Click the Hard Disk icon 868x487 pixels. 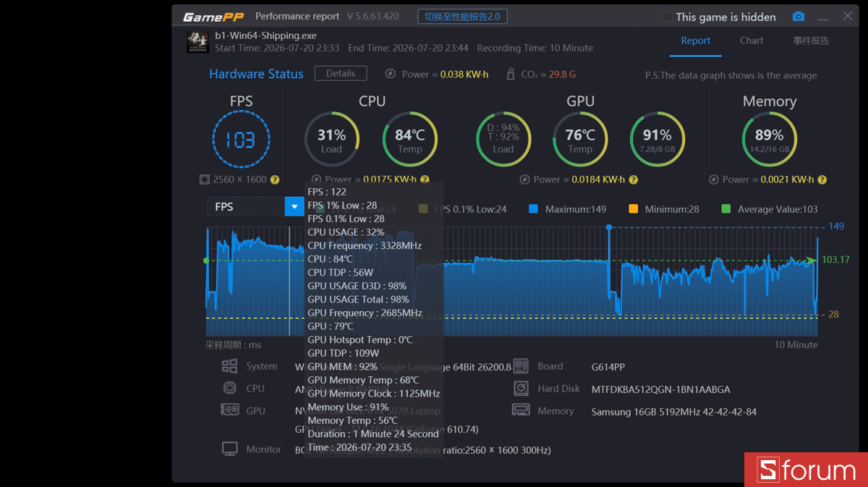(x=521, y=389)
